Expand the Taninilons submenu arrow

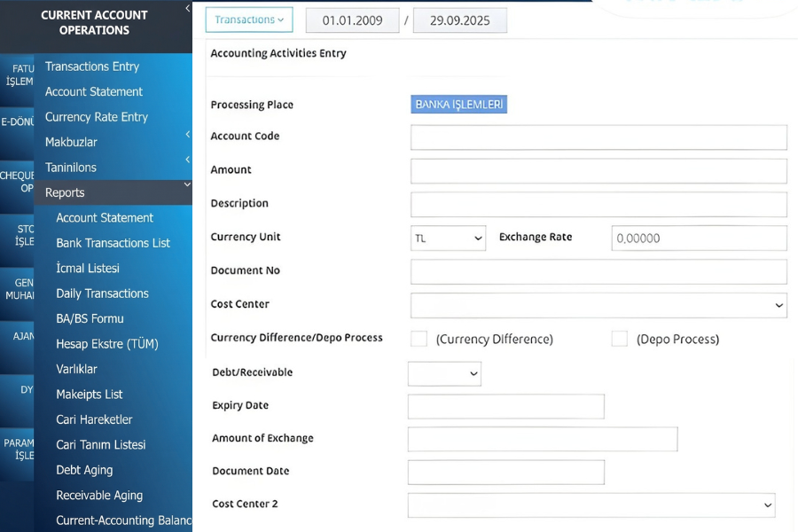pyautogui.click(x=187, y=160)
